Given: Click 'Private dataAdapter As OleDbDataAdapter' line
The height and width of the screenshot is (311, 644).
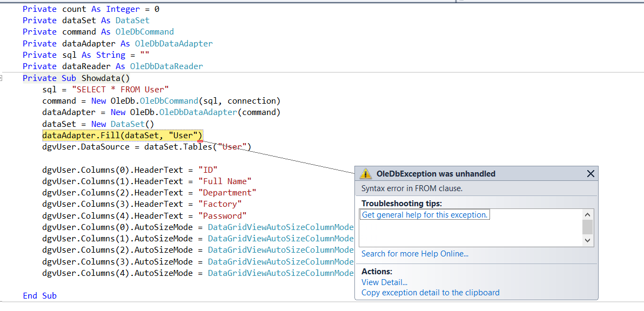Looking at the screenshot, I should pyautogui.click(x=117, y=44).
